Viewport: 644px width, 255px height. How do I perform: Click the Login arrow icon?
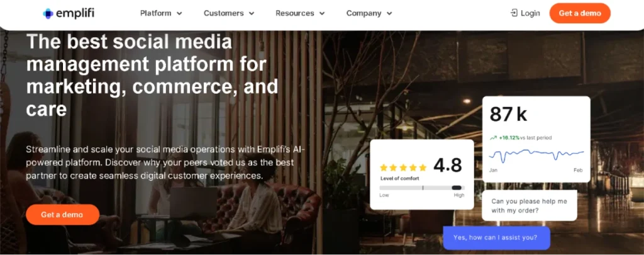click(x=514, y=13)
